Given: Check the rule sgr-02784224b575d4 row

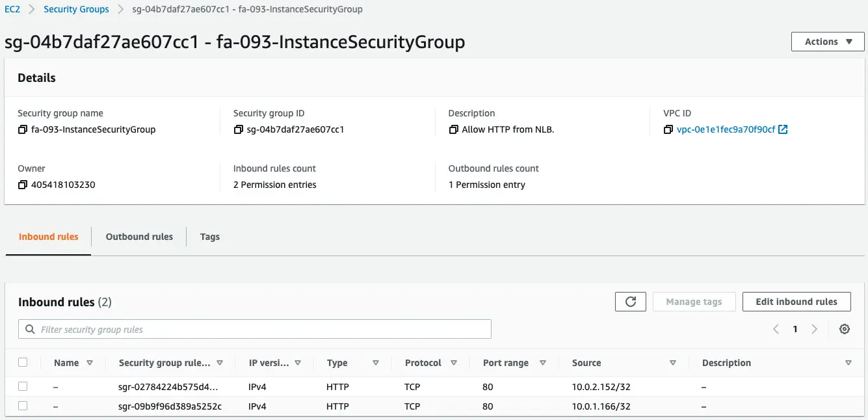Looking at the screenshot, I should click(x=23, y=386).
